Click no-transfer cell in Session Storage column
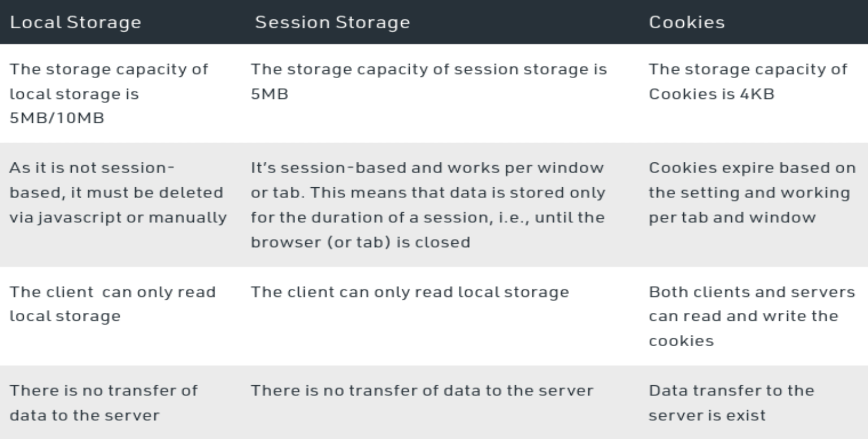The width and height of the screenshot is (868, 439). (422, 390)
